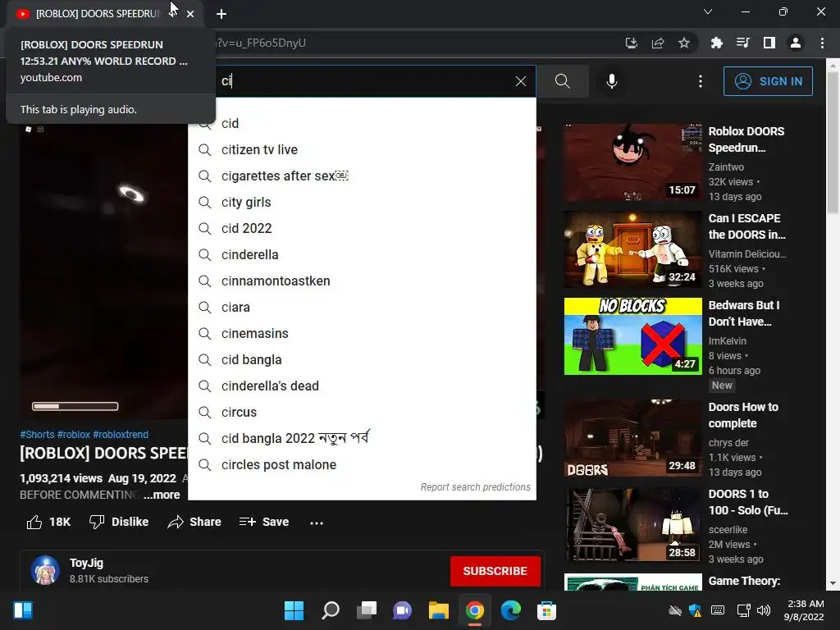840x630 pixels.
Task: Select suggestion 'city girls'
Action: click(362, 202)
